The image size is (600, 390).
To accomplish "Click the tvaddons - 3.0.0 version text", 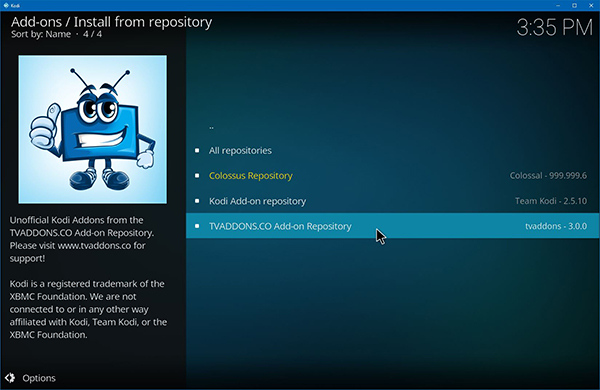I will coord(556,226).
